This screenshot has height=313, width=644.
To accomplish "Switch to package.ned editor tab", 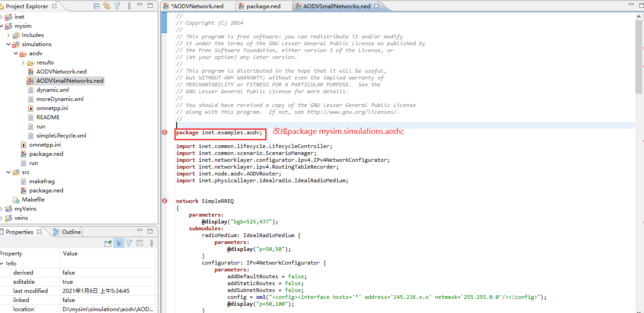I will click(263, 6).
